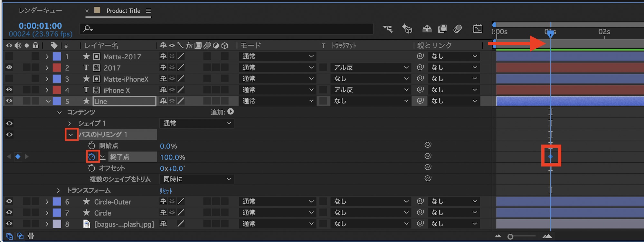Click the オフセット property pick whip

click(428, 167)
